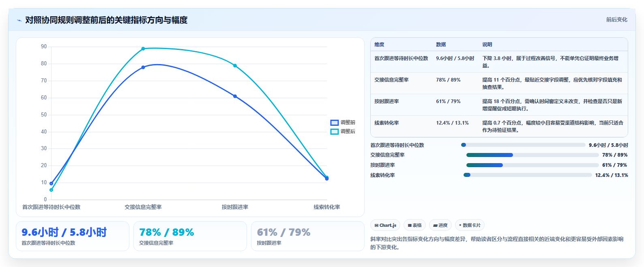The width and height of the screenshot is (644, 267).
Task: Click x-axis label 交接信息完整率
Action: tap(143, 207)
